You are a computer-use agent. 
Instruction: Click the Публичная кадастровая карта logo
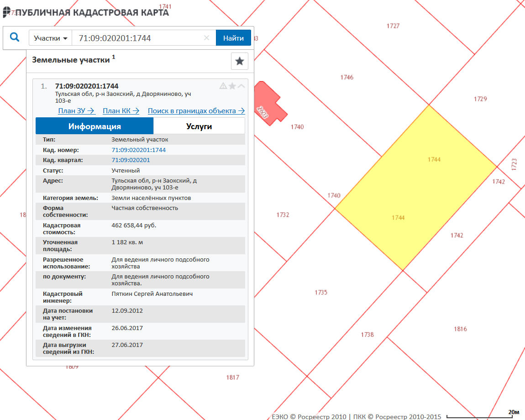tap(86, 12)
